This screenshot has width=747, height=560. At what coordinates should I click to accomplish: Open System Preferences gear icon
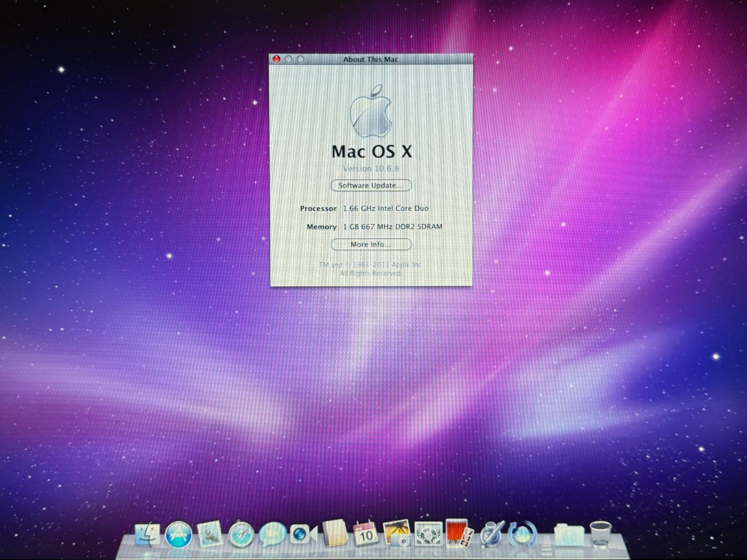pyautogui.click(x=428, y=534)
